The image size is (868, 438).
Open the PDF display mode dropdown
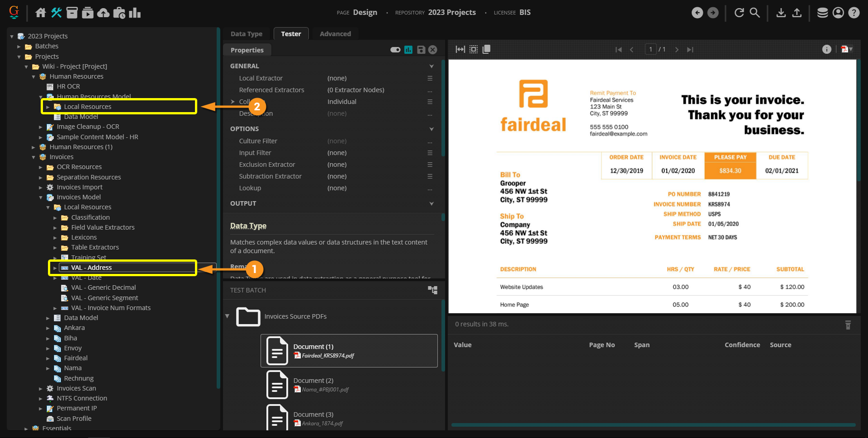pyautogui.click(x=847, y=49)
